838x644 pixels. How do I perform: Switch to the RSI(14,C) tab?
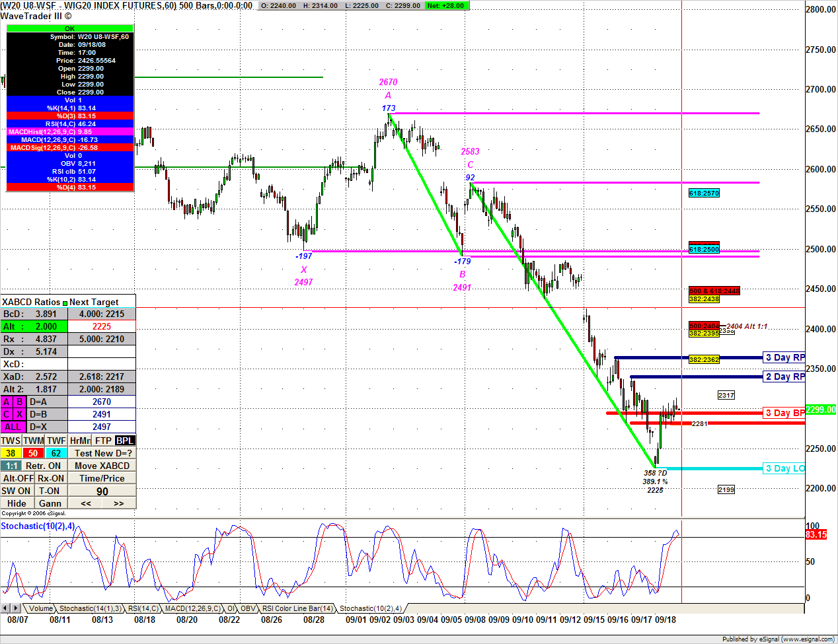tap(143, 608)
